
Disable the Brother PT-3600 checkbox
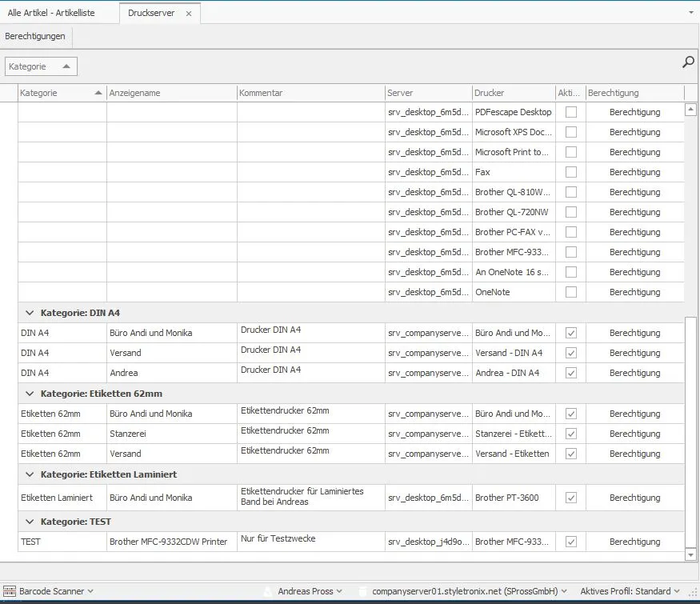coord(571,498)
